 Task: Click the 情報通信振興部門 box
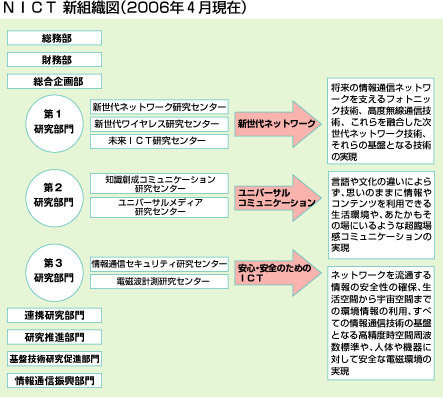tap(54, 380)
